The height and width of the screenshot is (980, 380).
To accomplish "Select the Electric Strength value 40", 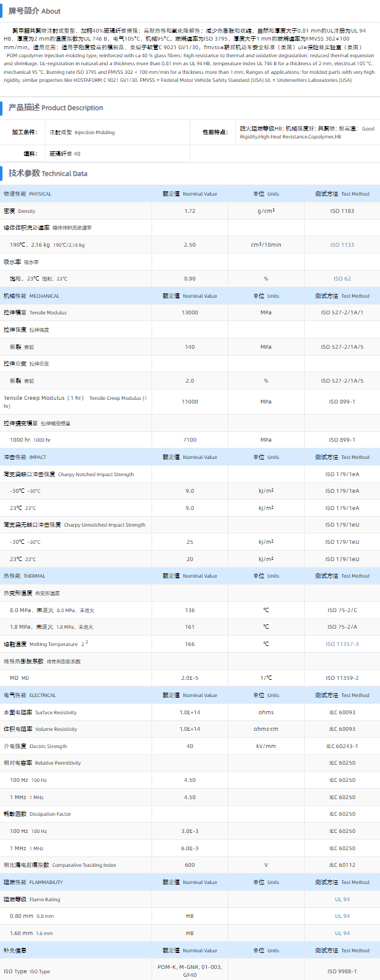I will [190, 746].
